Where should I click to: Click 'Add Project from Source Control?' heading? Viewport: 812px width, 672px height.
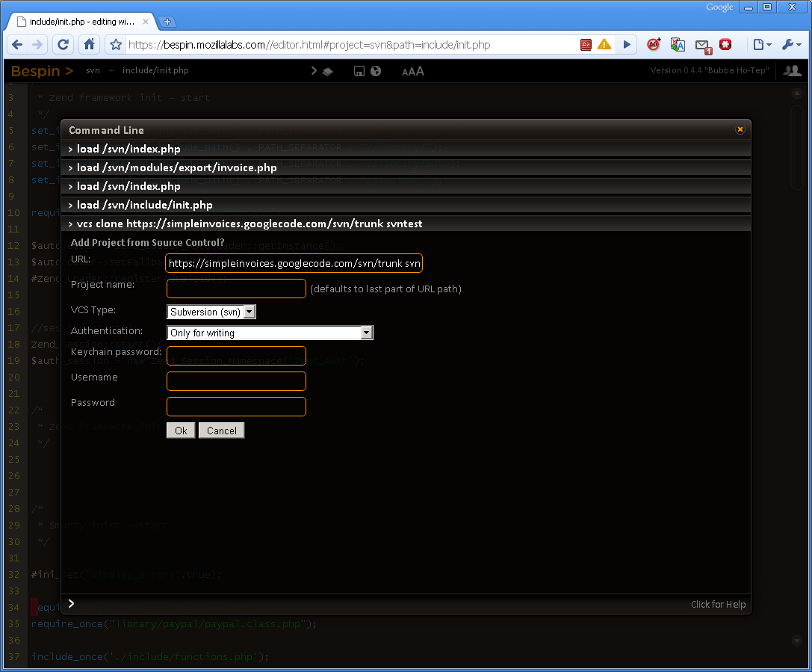[x=148, y=242]
